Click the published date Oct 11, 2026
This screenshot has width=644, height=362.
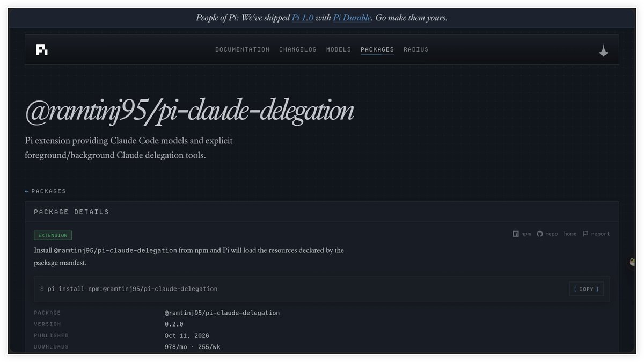tap(187, 336)
